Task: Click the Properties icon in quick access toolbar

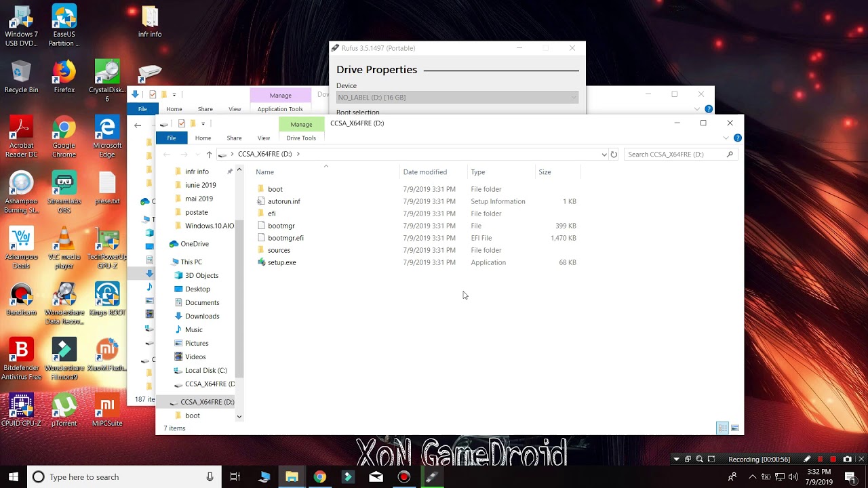Action: click(182, 123)
